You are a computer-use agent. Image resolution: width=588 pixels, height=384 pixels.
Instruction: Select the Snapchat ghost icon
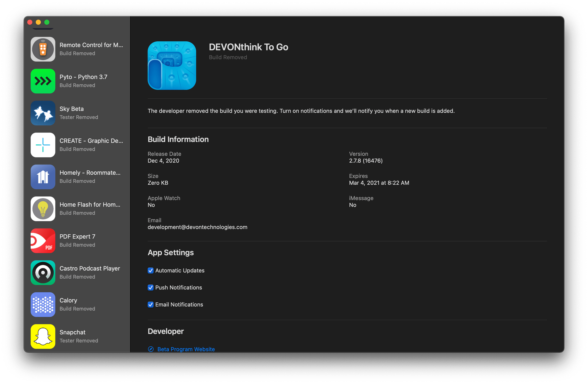[x=43, y=336]
